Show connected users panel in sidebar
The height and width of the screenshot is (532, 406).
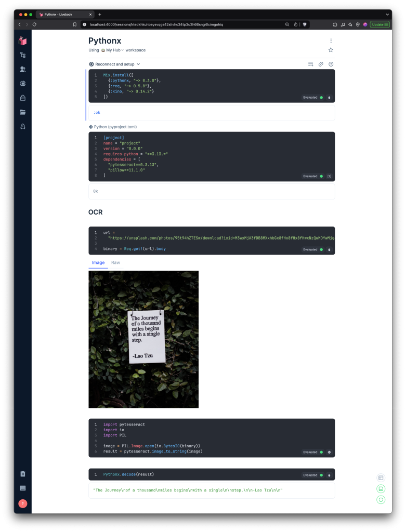23,69
